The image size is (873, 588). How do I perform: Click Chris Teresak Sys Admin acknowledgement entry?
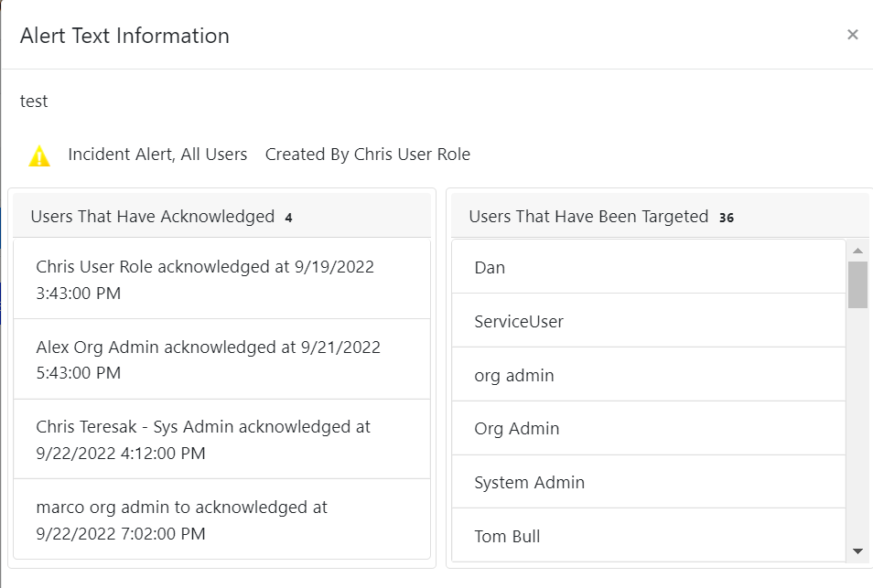click(x=221, y=440)
